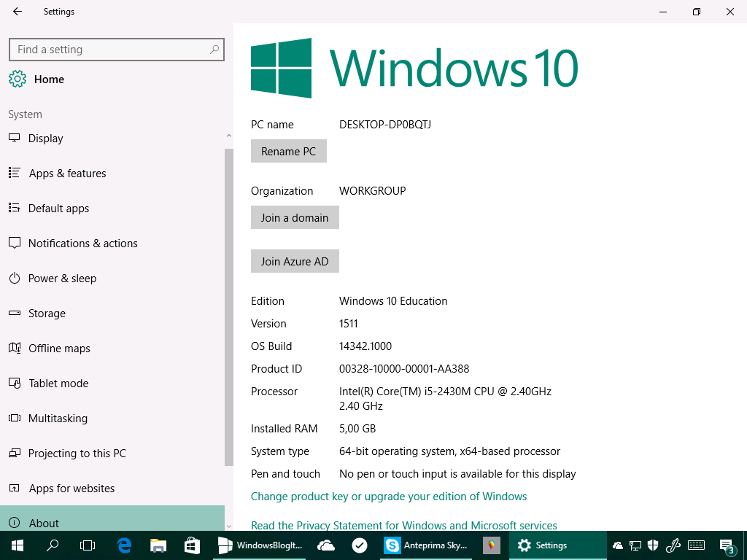The height and width of the screenshot is (560, 747).
Task: Click the OS Build value 14342.1000
Action: 365,346
